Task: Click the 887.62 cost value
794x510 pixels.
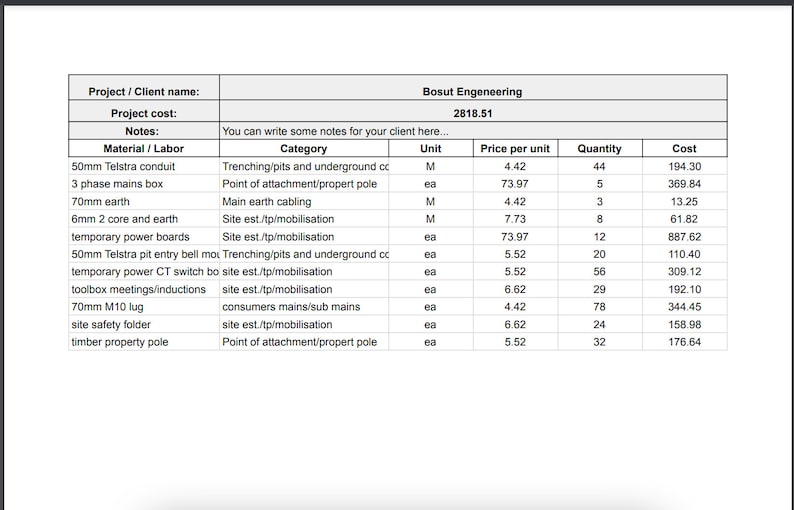Action: click(684, 237)
